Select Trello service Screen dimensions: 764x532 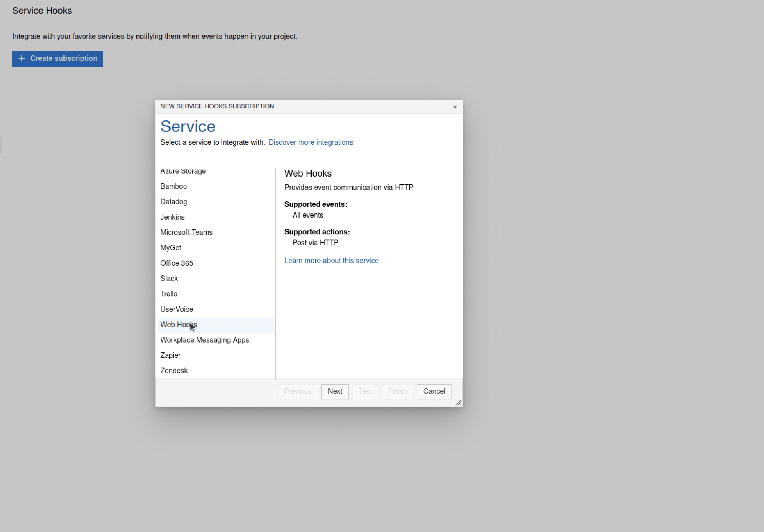pos(216,294)
